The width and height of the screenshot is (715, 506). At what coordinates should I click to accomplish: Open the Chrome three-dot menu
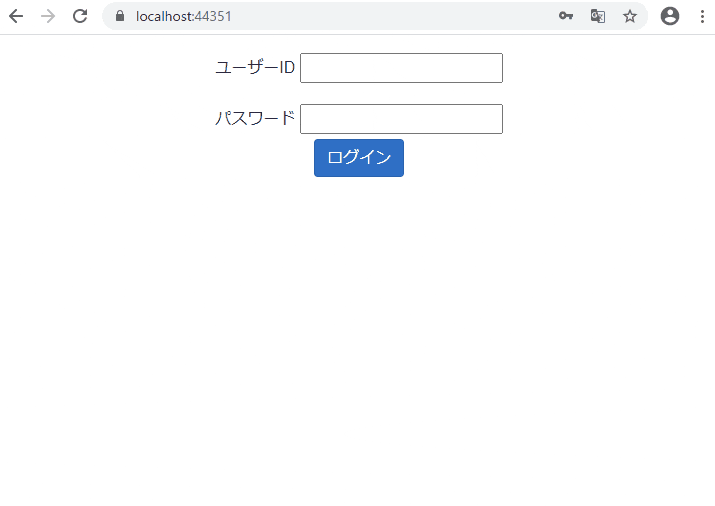click(x=702, y=16)
